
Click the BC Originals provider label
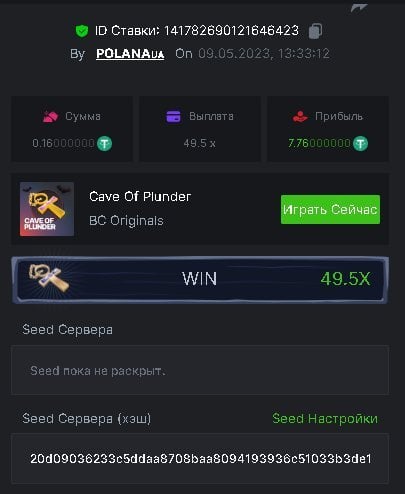click(x=126, y=221)
